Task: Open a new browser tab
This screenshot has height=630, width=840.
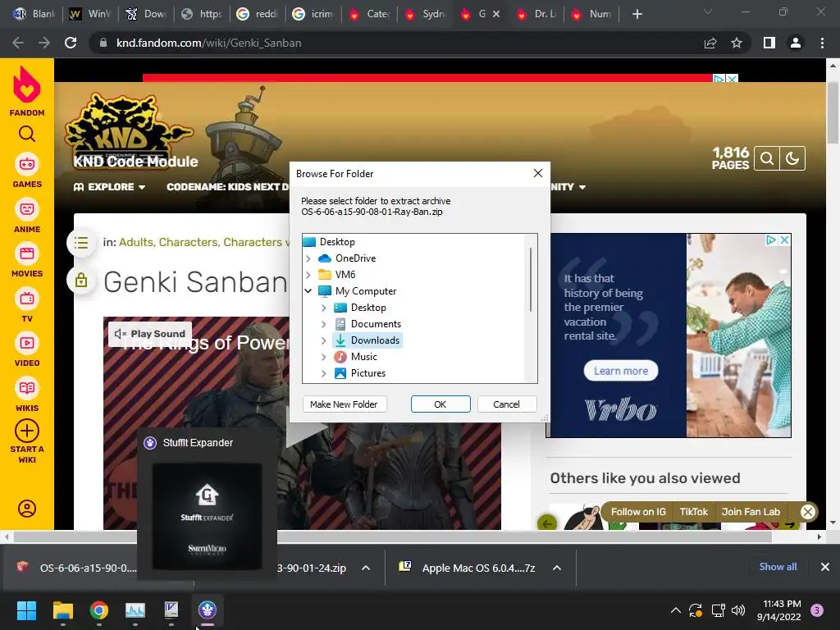Action: pyautogui.click(x=637, y=14)
